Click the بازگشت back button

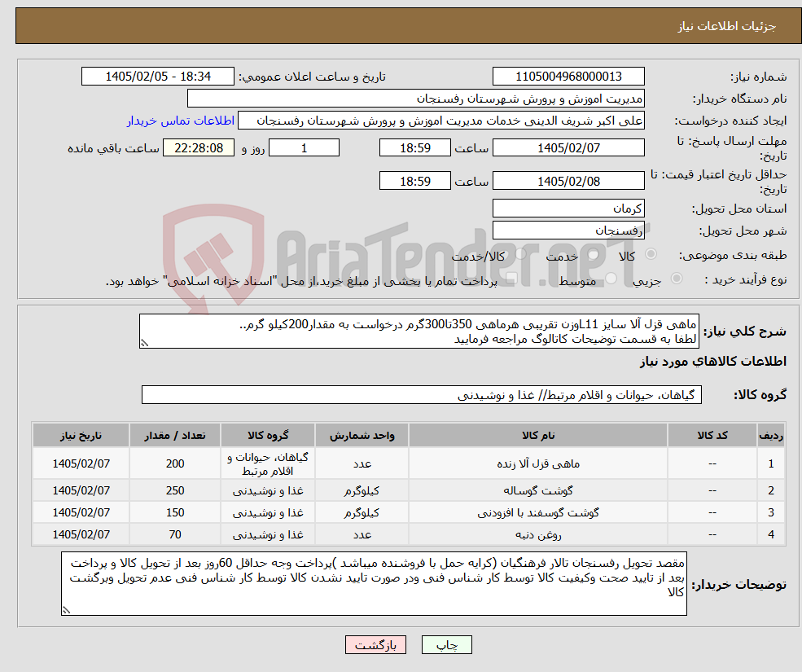click(375, 645)
